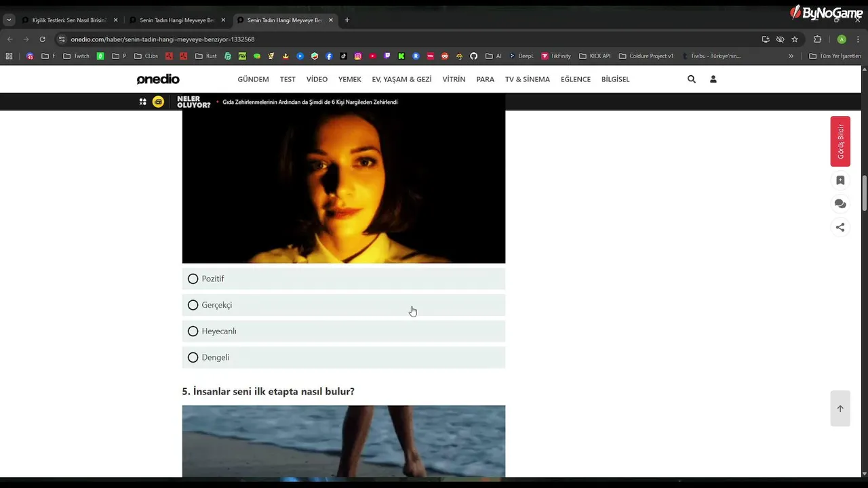This screenshot has height=488, width=868.
Task: Open EĞLENCE in the site navigation
Action: (x=576, y=79)
